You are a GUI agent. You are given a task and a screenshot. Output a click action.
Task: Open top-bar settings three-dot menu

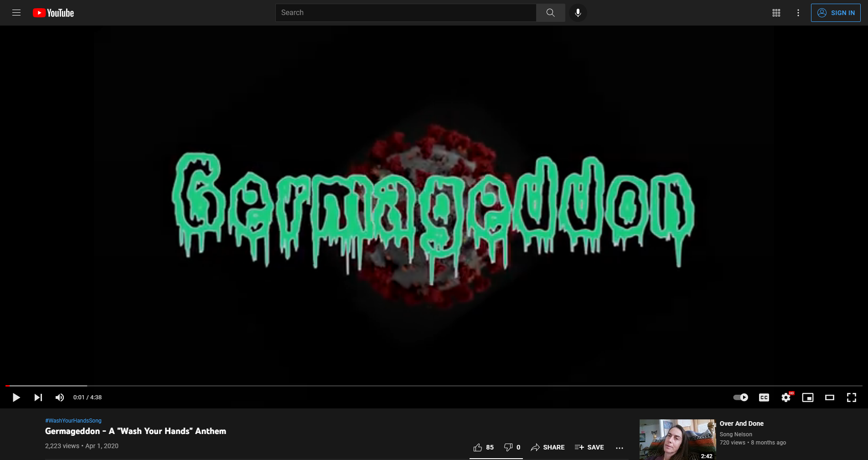798,13
